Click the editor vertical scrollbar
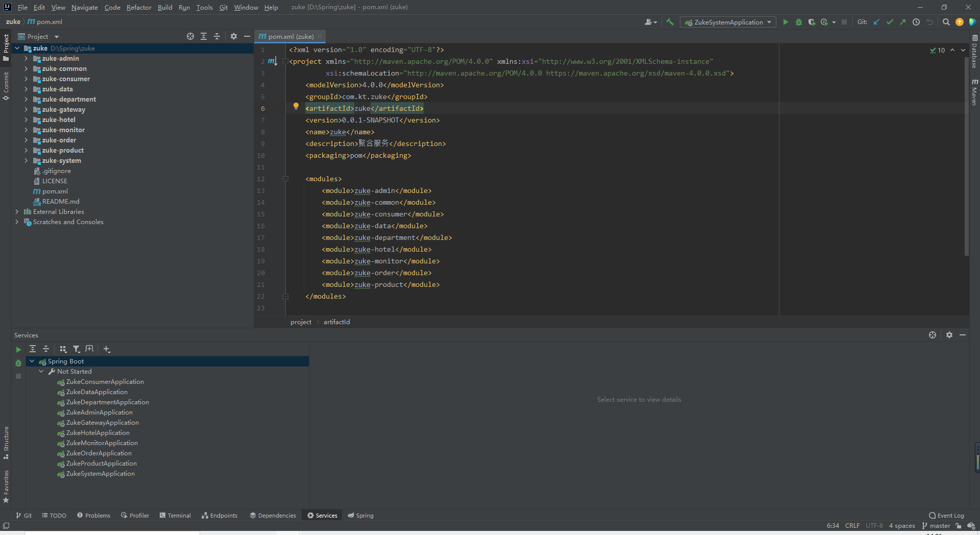This screenshot has width=980, height=535. pyautogui.click(x=966, y=156)
